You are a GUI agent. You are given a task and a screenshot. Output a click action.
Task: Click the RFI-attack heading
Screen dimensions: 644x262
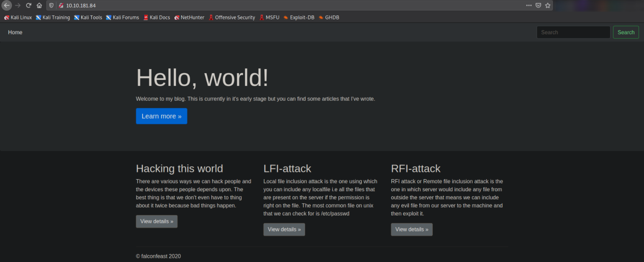click(x=416, y=169)
